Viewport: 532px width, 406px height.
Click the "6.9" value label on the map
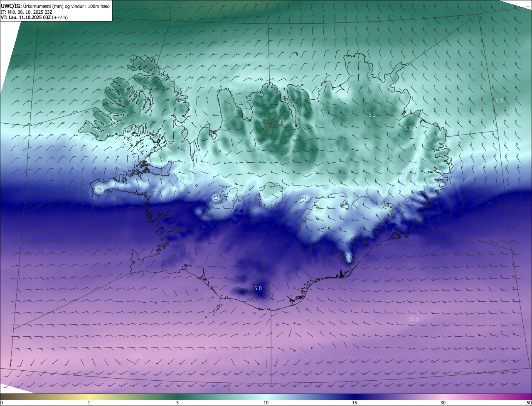coord(499,100)
